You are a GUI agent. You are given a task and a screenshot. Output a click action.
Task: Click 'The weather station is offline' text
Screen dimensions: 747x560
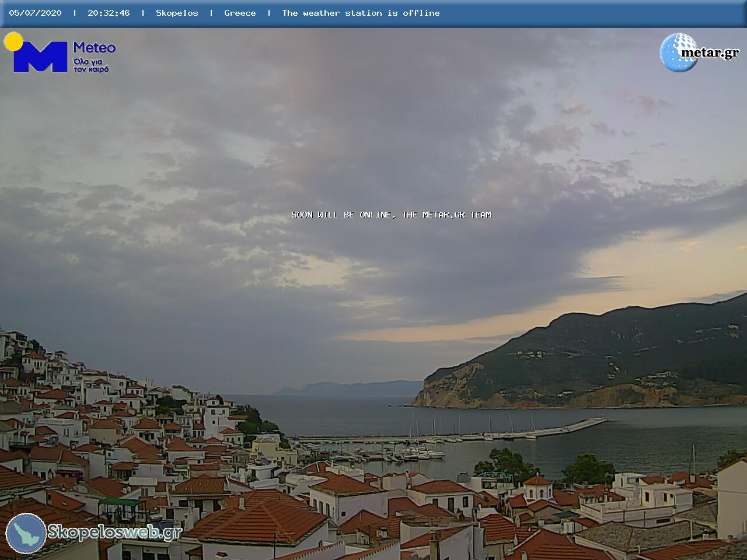[361, 13]
